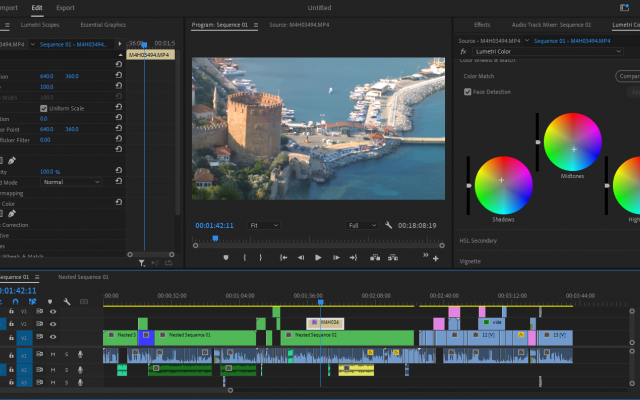The image size is (640, 400).
Task: Reset the Anti-flicker Filter parameter
Action: tap(118, 138)
